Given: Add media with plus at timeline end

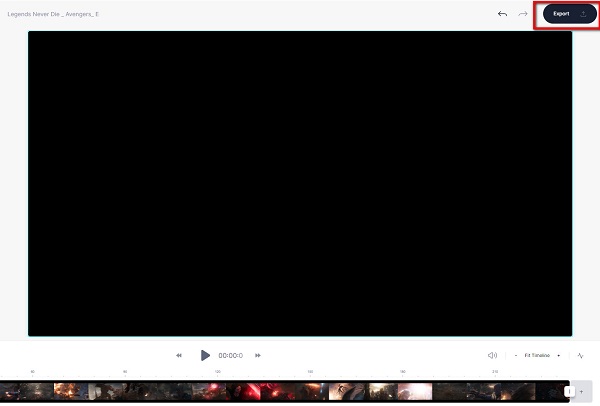Looking at the screenshot, I should [582, 391].
